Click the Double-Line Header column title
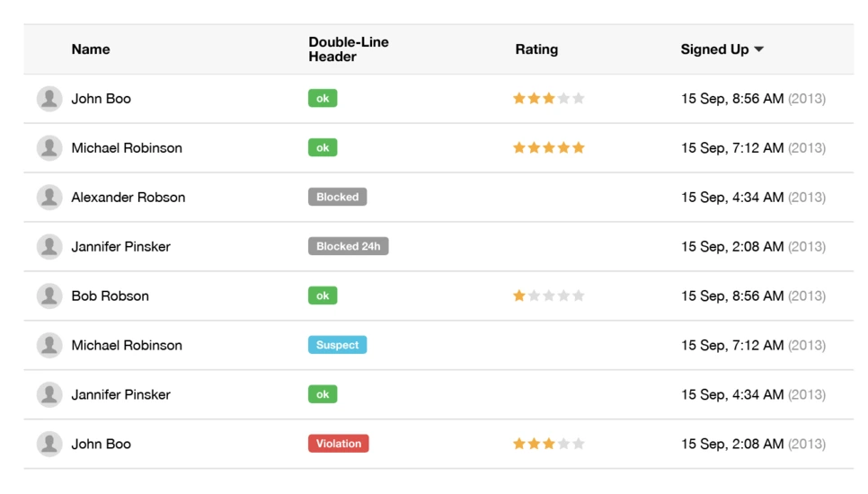868x494 pixels. tap(349, 49)
